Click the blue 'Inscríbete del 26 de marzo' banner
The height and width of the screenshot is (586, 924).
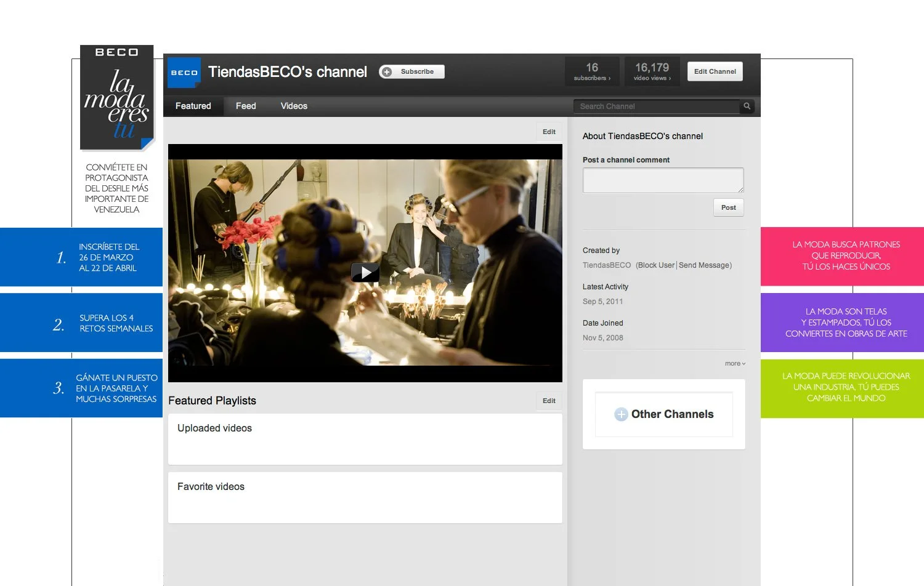click(81, 257)
